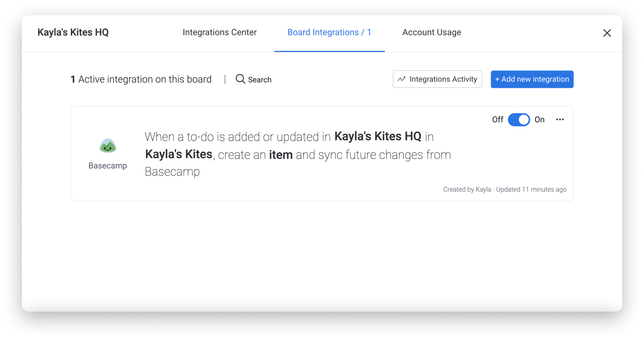Click the bold Kayla's Kites HQ in recipe

coord(378,136)
